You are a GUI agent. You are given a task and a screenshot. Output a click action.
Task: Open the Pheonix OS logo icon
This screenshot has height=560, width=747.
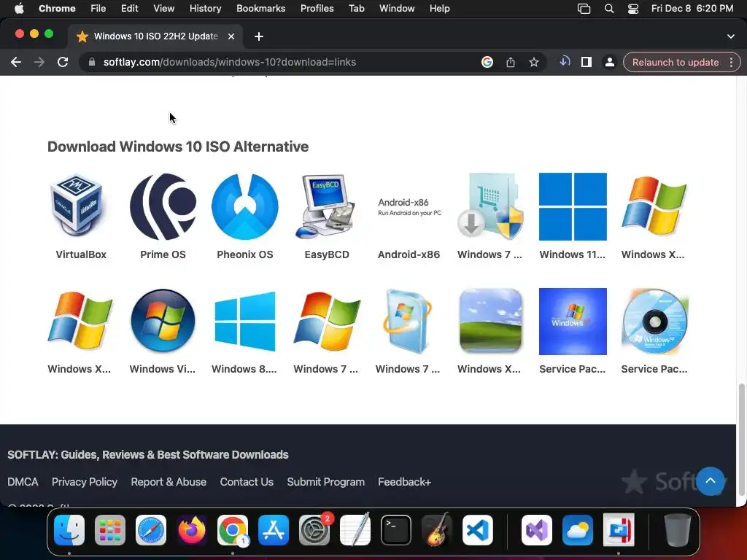coord(245,206)
